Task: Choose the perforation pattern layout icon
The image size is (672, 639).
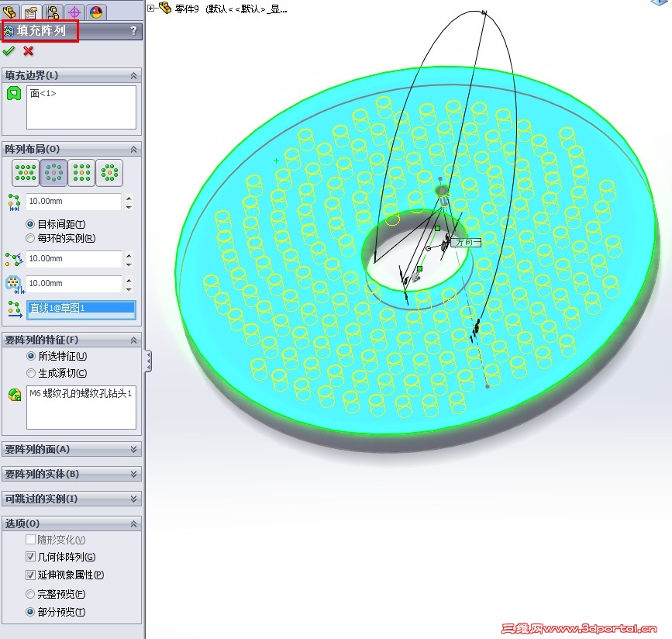Action: tap(26, 172)
